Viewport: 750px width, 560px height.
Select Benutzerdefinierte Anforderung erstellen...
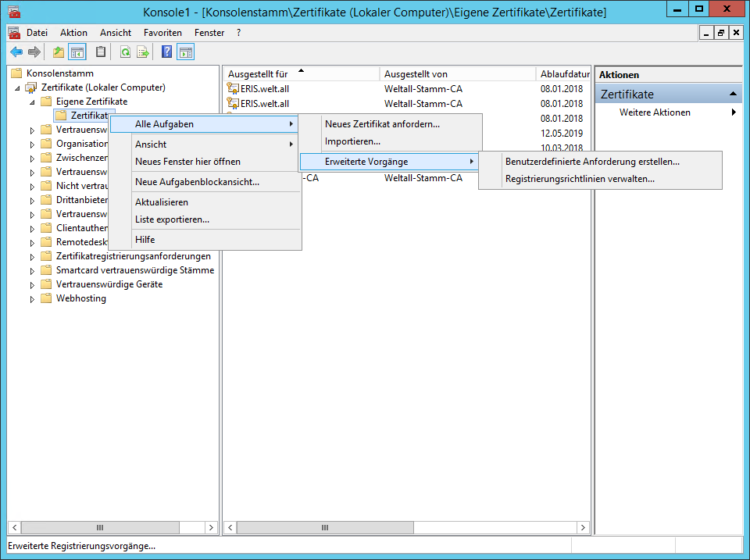600,162
